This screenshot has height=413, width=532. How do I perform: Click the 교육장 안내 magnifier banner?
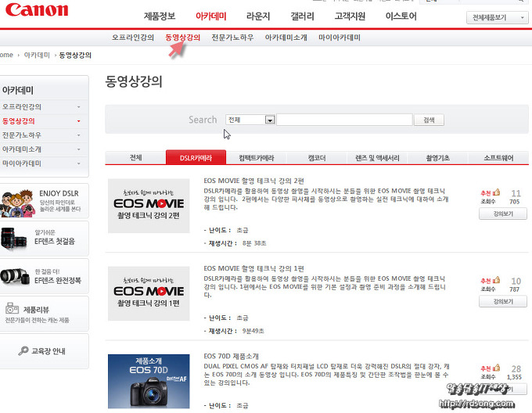click(x=45, y=351)
